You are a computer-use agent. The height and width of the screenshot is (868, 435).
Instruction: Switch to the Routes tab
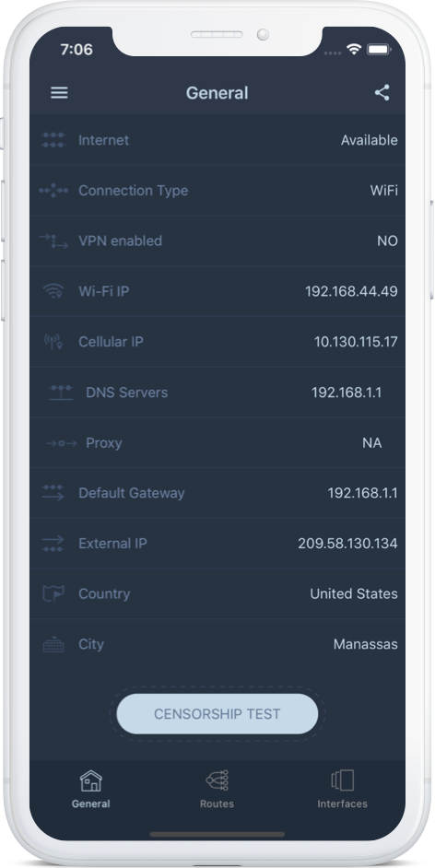click(x=217, y=789)
